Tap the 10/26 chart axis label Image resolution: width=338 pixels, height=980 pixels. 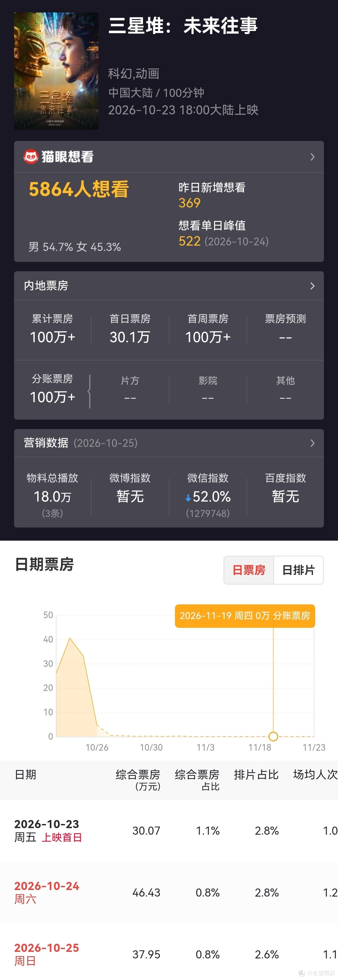click(97, 747)
